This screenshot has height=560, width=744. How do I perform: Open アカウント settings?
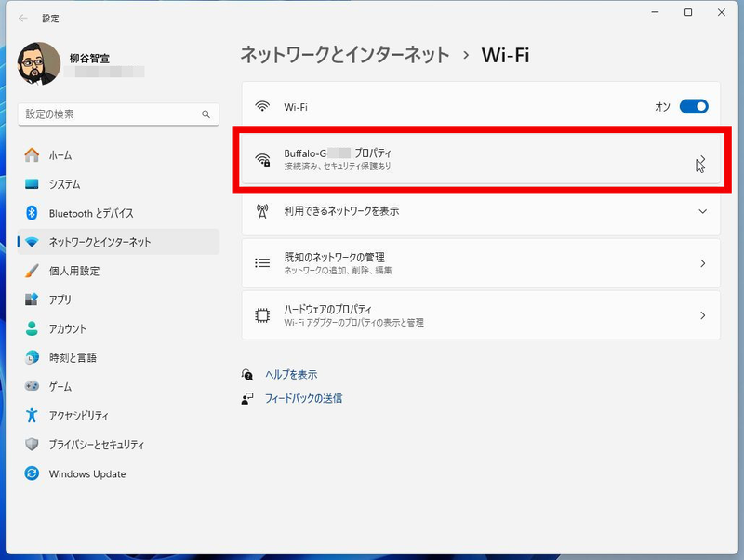point(118,329)
